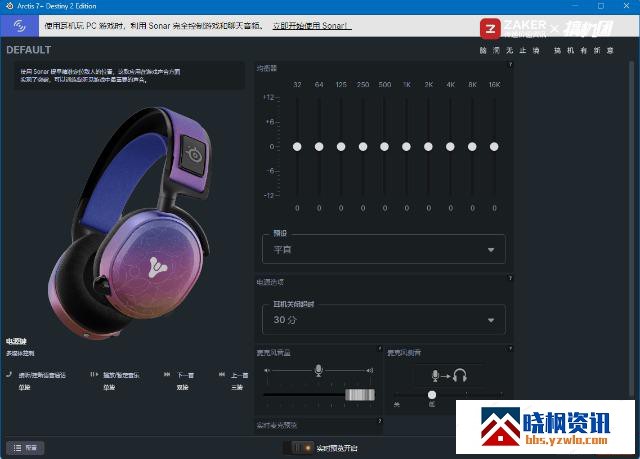Click the SteelSeries logo in the title bar
The height and width of the screenshot is (459, 640).
(x=9, y=6)
